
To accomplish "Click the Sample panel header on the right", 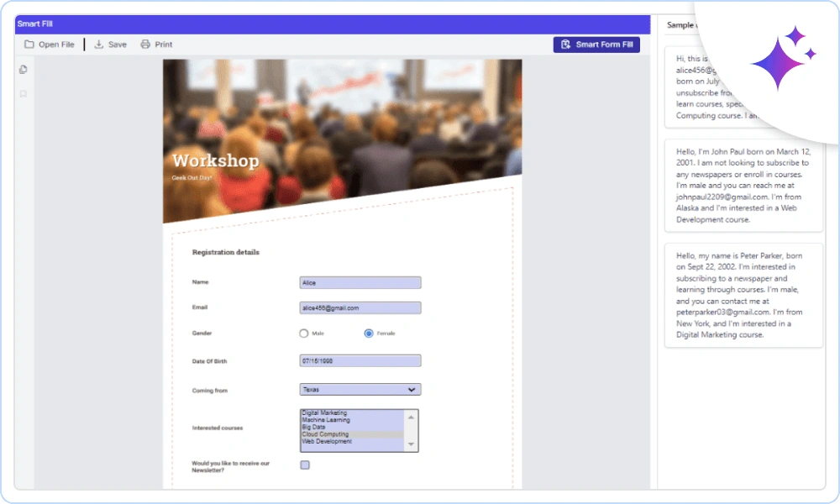I will coord(680,24).
